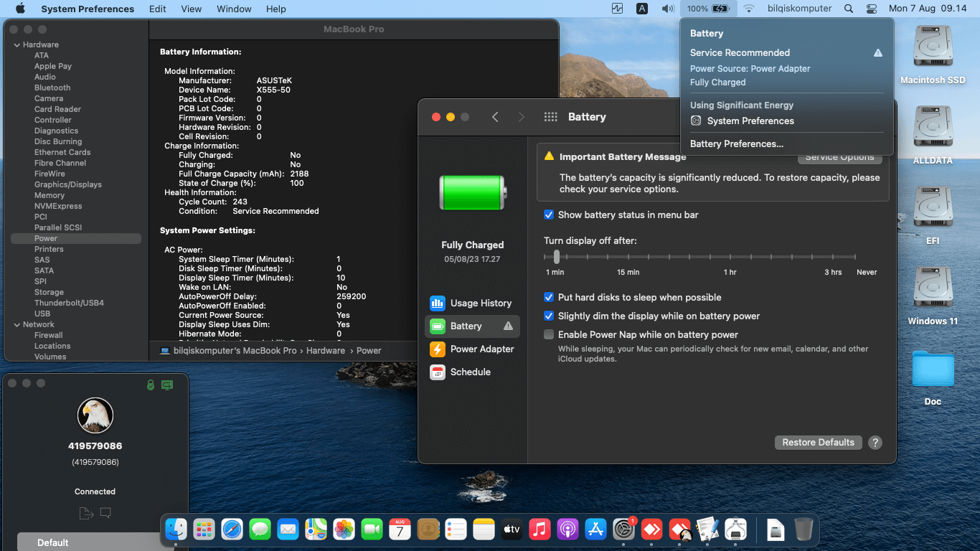The image size is (980, 551).
Task: Click the show-all grid icon in Battery toolbar
Action: tap(551, 117)
